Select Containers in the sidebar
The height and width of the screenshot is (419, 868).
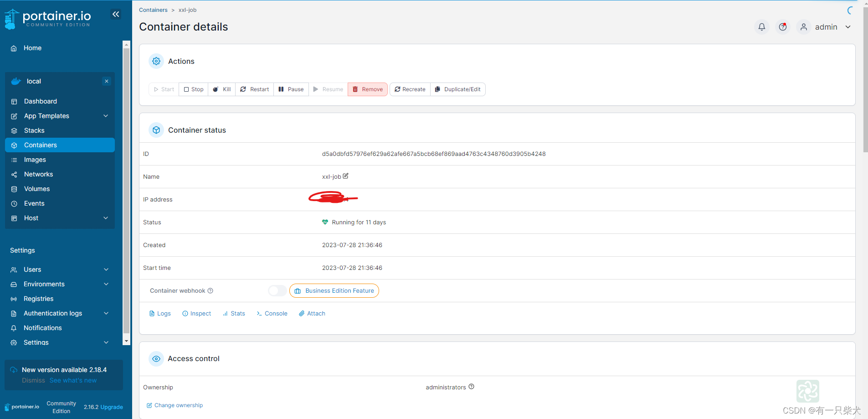[x=60, y=145]
